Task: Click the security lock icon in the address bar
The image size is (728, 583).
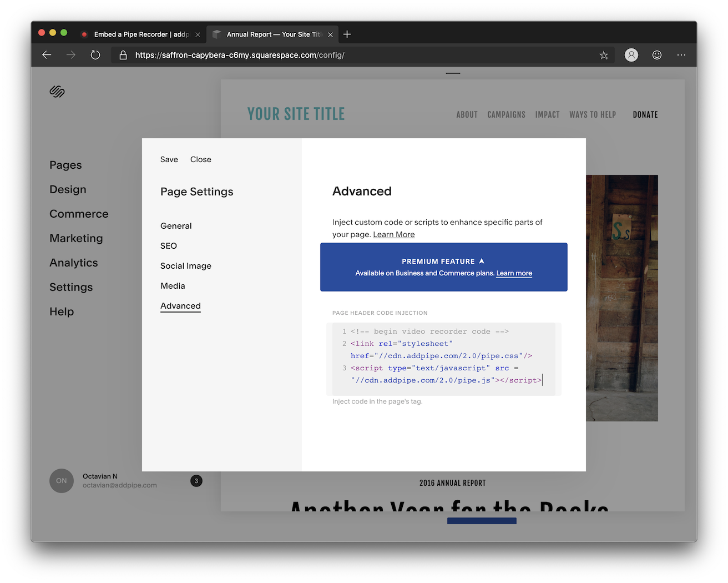Action: coord(123,55)
